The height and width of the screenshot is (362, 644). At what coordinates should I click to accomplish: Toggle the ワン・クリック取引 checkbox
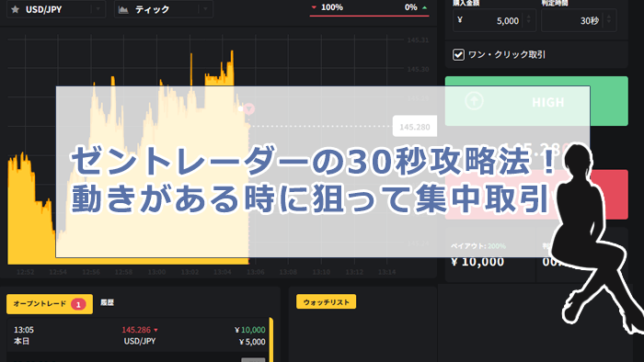point(458,54)
